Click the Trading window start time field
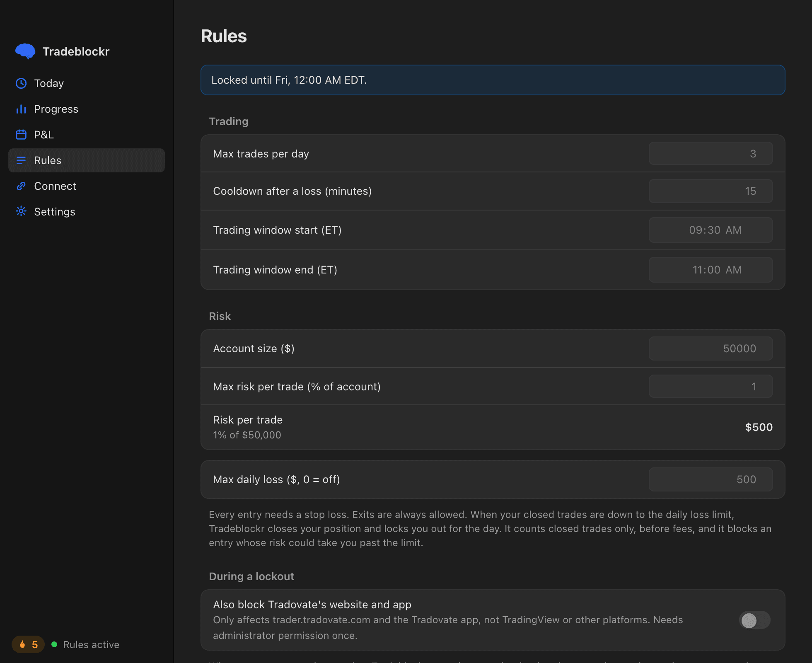Image resolution: width=812 pixels, height=663 pixels. click(x=710, y=230)
